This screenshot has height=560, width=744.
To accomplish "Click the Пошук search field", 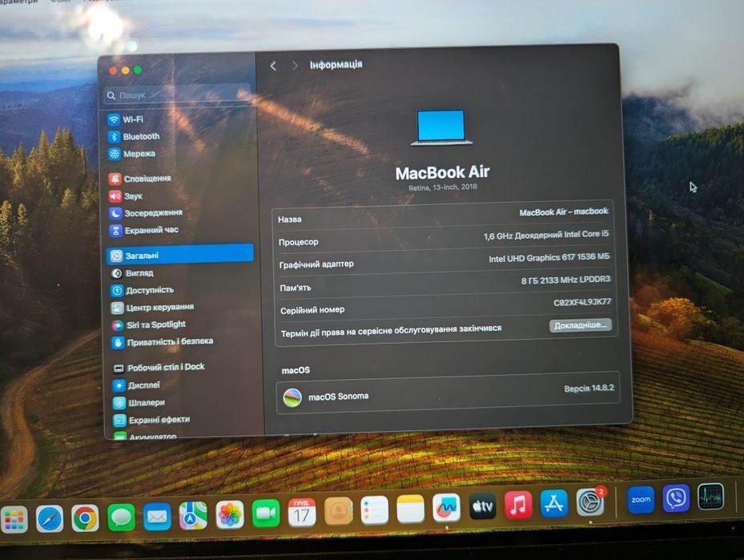I will (176, 95).
